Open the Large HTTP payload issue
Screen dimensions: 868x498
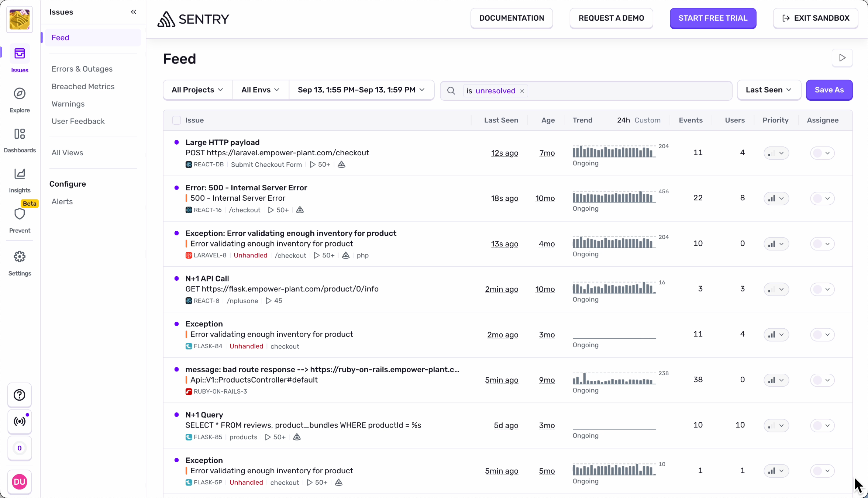point(222,142)
